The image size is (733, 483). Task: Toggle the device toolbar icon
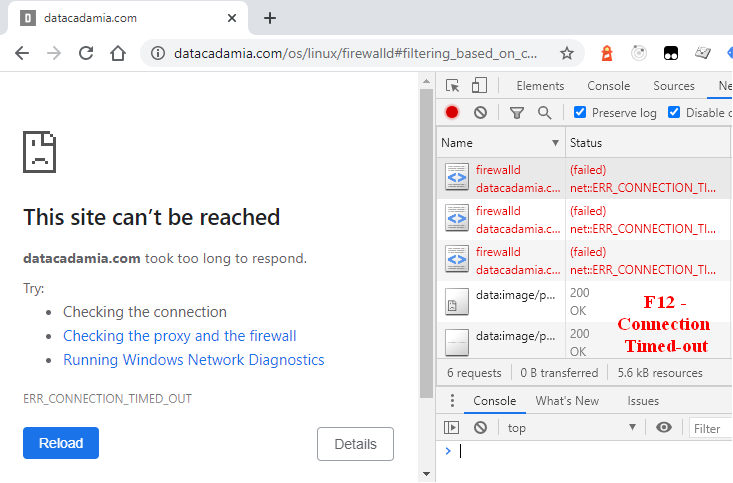(479, 86)
